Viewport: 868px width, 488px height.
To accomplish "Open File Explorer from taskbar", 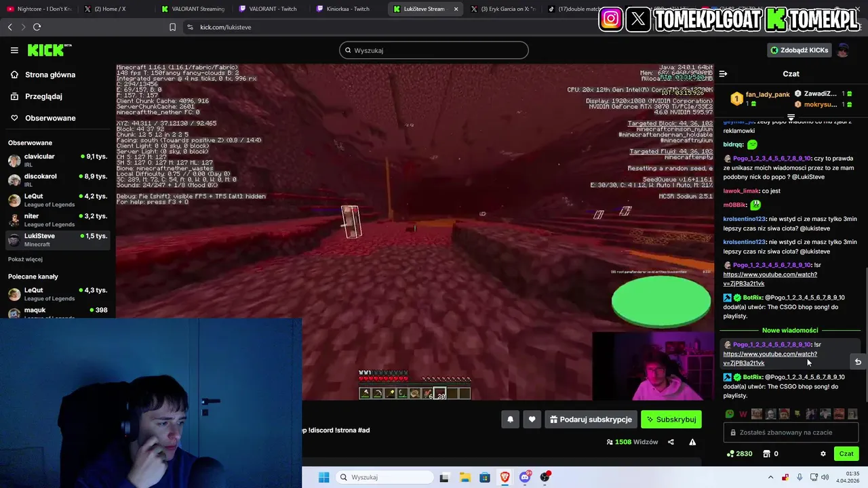I will tap(465, 477).
